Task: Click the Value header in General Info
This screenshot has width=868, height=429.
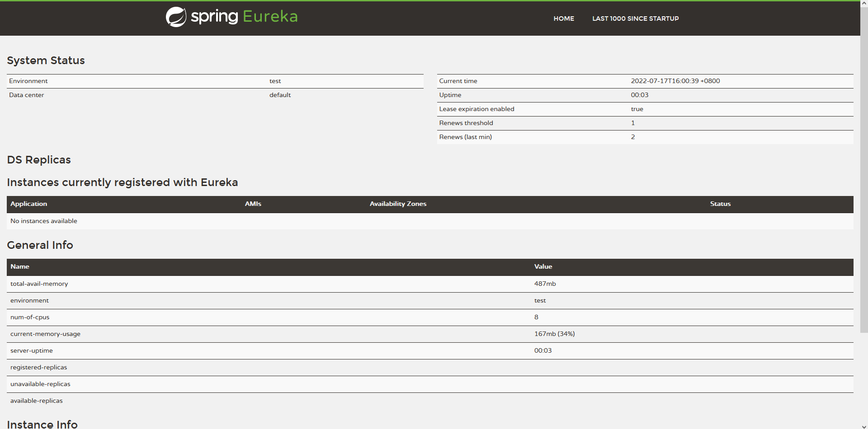Action: pos(543,267)
